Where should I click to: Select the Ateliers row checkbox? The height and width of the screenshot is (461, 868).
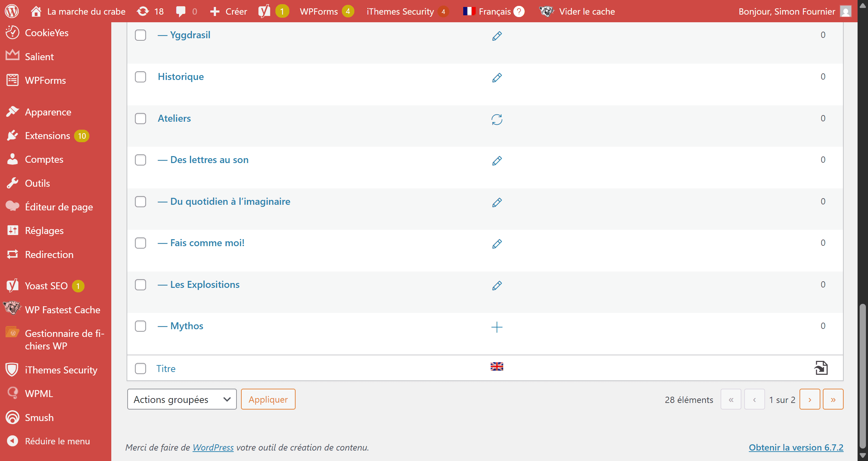pos(140,119)
